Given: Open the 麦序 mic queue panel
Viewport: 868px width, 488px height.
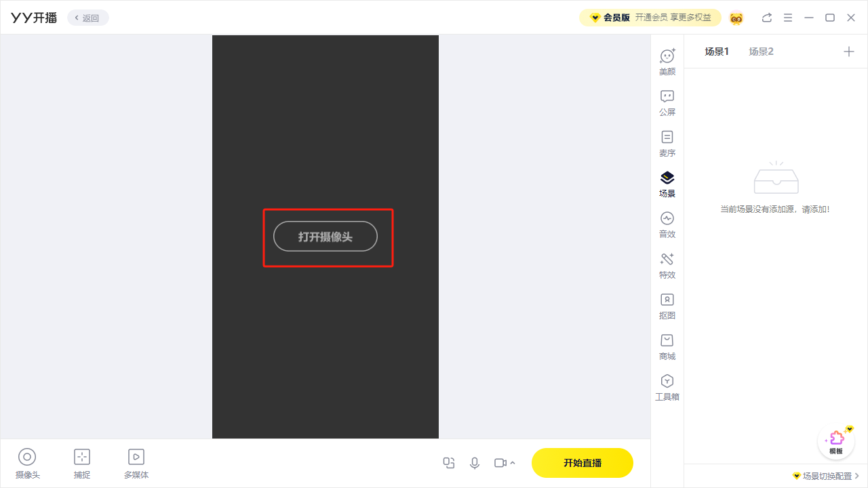Looking at the screenshot, I should [x=667, y=143].
